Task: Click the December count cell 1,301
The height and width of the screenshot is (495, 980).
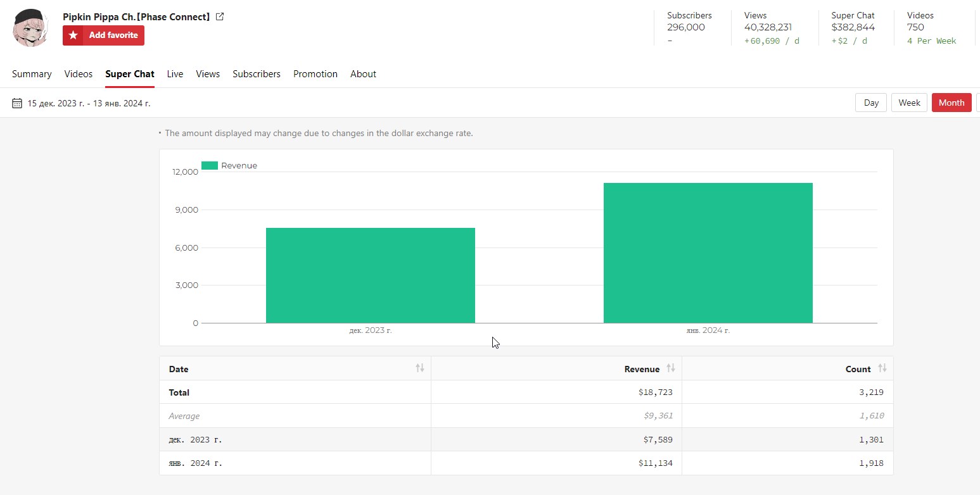Action: (872, 439)
